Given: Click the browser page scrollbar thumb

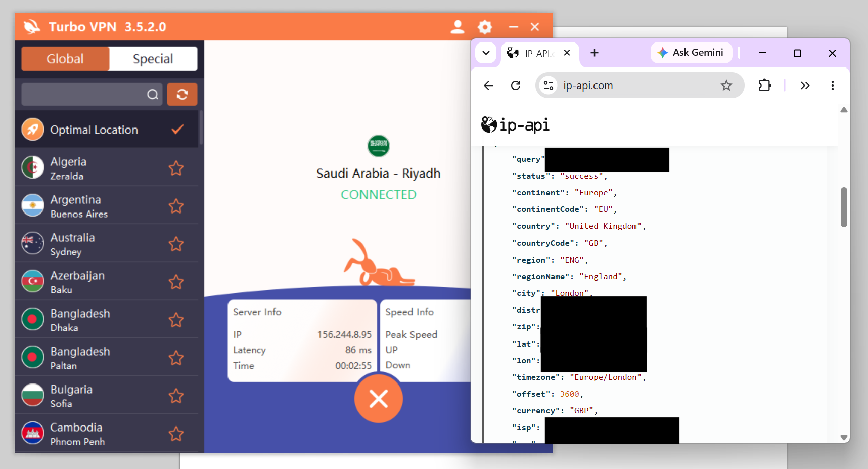Looking at the screenshot, I should pos(844,207).
